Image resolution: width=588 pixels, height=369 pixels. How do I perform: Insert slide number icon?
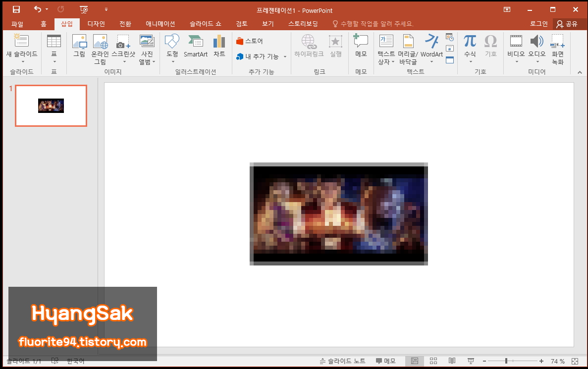pos(450,49)
